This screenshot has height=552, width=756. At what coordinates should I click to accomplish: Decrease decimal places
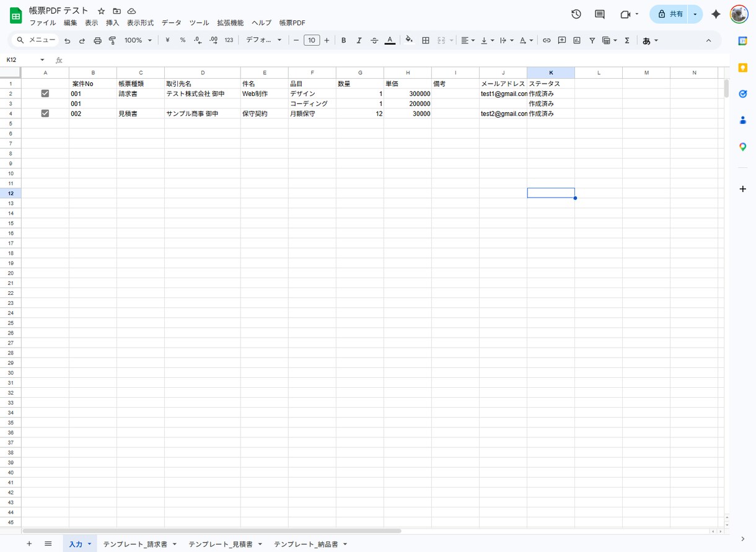point(198,40)
